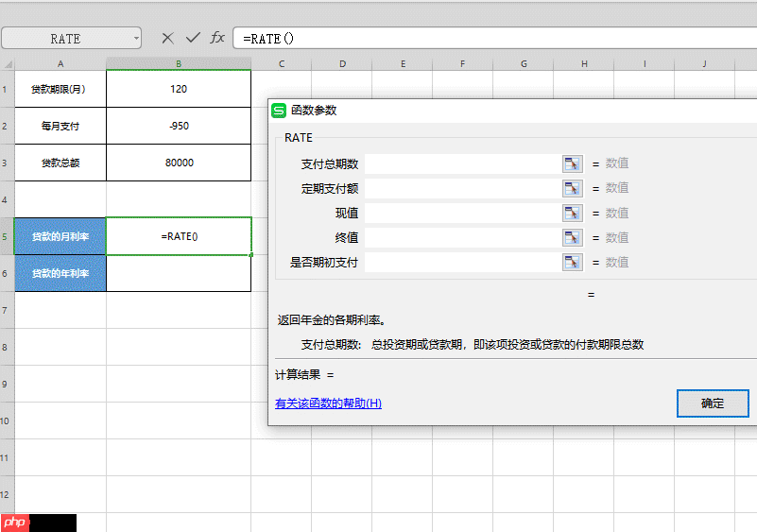Image resolution: width=757 pixels, height=532 pixels.
Task: Open the fx insert function icon
Action: coord(217,38)
